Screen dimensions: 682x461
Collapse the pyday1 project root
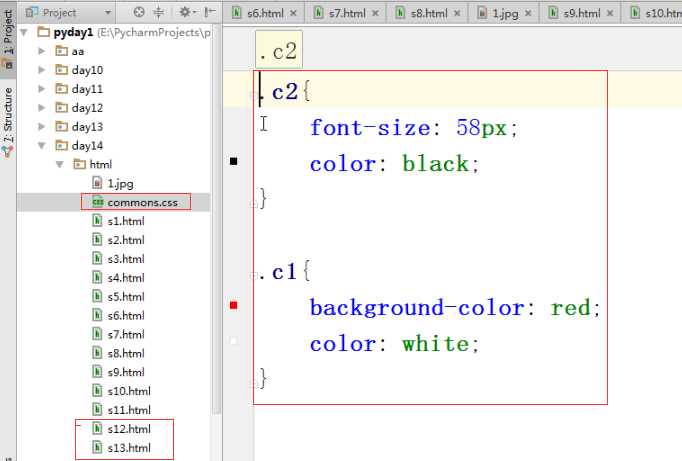(24, 32)
